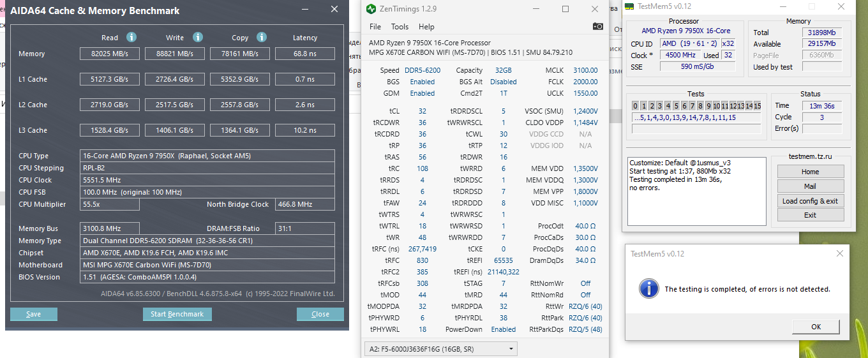Click the Memory Write value 88821 MB/s
This screenshot has width=868, height=358.
(x=175, y=54)
